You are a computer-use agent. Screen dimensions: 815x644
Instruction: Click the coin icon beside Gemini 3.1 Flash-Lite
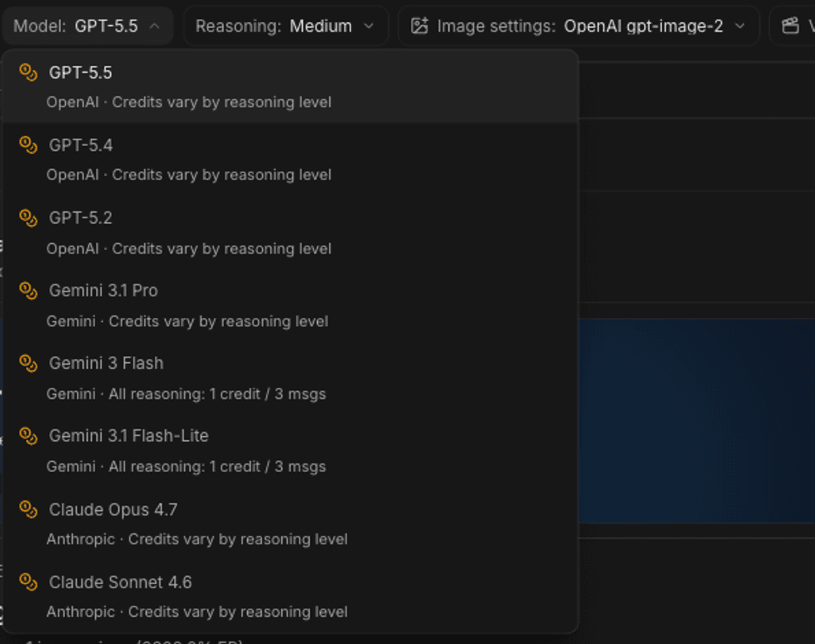(28, 435)
